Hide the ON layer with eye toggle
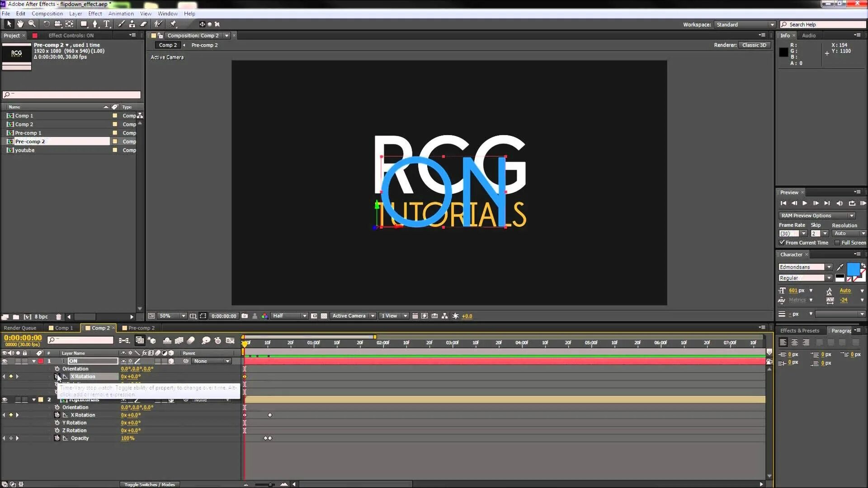This screenshot has width=868, height=488. coord(5,361)
